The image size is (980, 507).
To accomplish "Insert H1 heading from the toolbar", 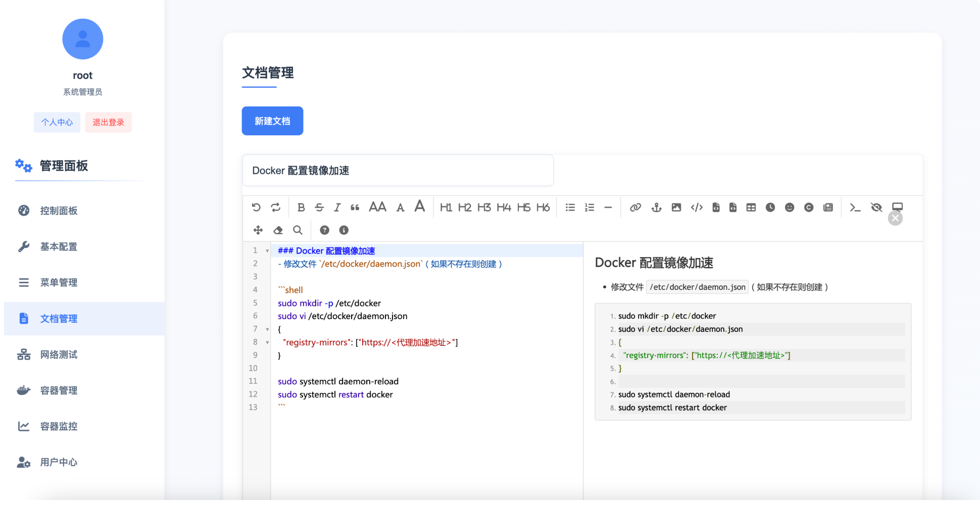I will pyautogui.click(x=446, y=207).
